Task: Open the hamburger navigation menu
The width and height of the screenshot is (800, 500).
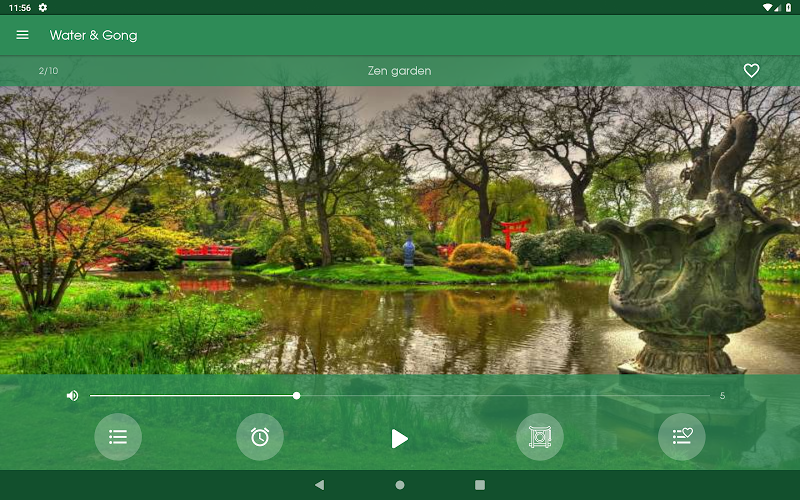Action: point(22,35)
